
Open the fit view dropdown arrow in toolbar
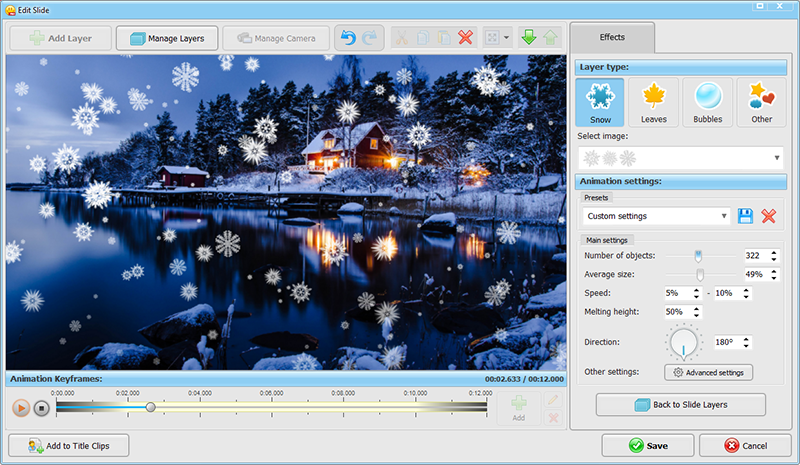506,38
